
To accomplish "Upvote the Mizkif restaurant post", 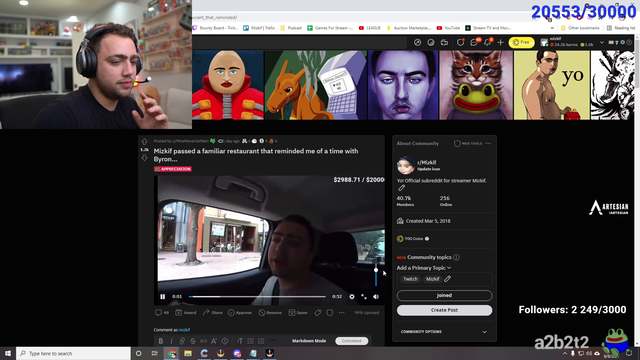I will tap(144, 142).
